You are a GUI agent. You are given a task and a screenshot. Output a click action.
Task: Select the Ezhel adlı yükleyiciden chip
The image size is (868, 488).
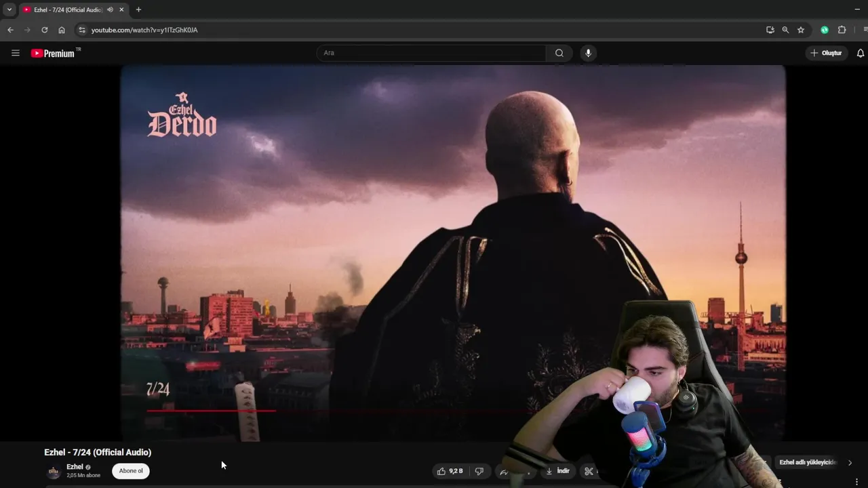tap(807, 462)
